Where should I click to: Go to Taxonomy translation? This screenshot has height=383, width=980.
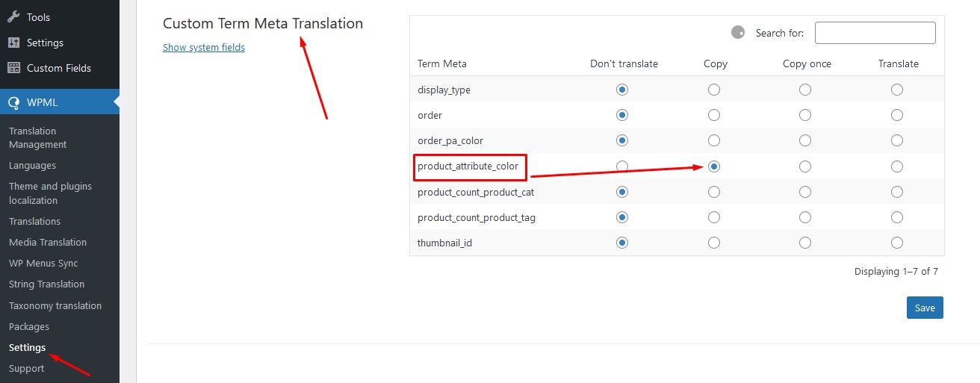[x=55, y=305]
